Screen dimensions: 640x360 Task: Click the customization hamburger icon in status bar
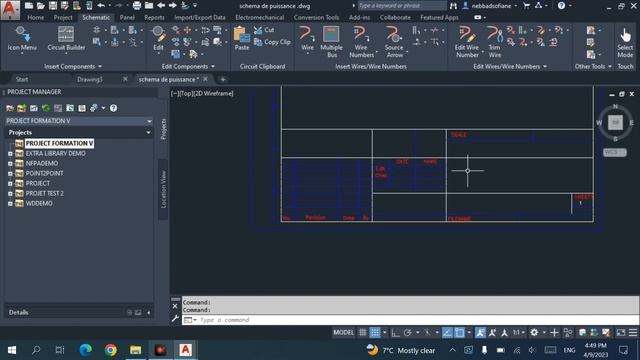tap(633, 333)
